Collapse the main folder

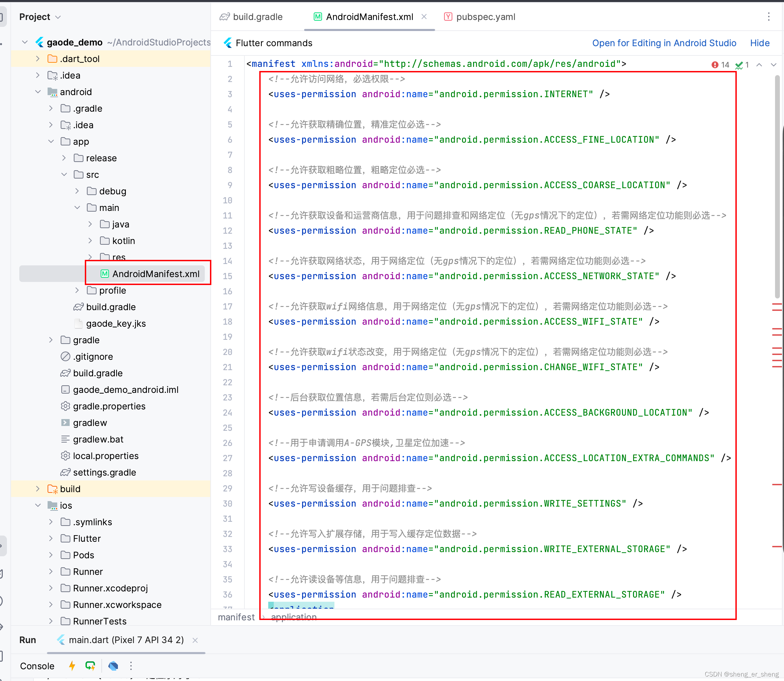click(x=77, y=207)
